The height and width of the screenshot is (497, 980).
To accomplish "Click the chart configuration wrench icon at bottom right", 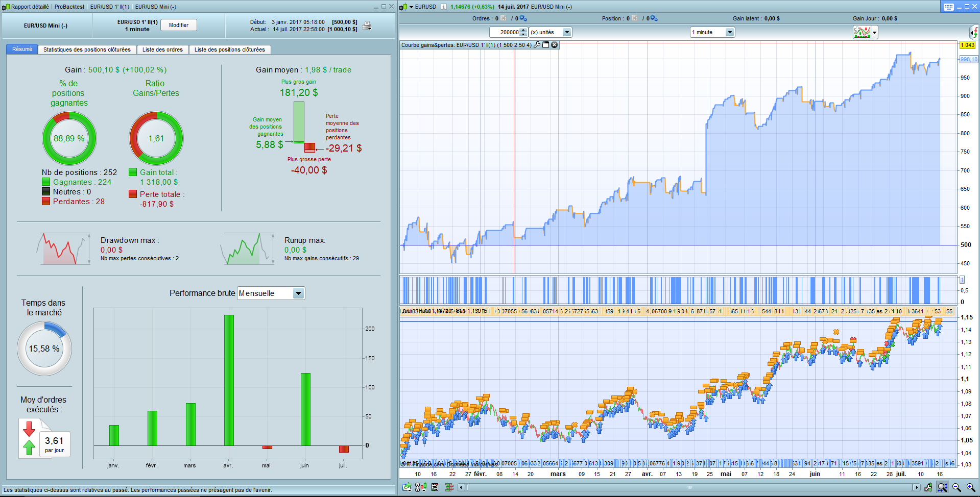I will click(928, 487).
